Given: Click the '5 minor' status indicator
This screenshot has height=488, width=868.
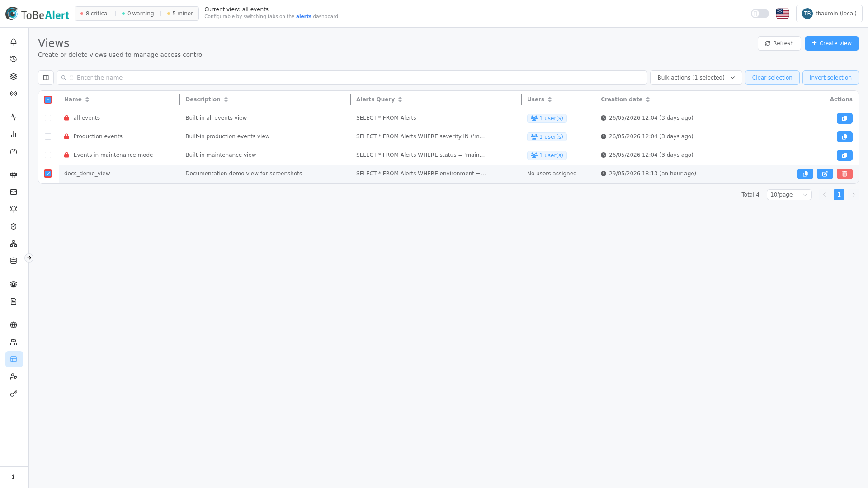Looking at the screenshot, I should coord(180,14).
